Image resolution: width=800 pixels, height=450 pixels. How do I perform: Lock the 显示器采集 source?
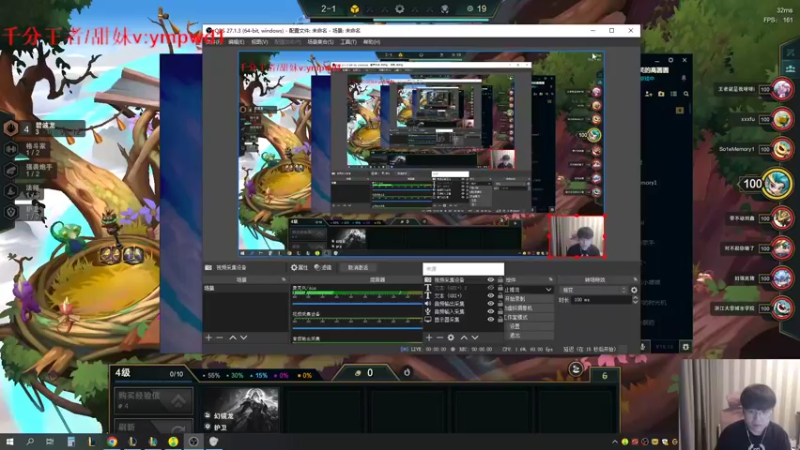(x=500, y=319)
